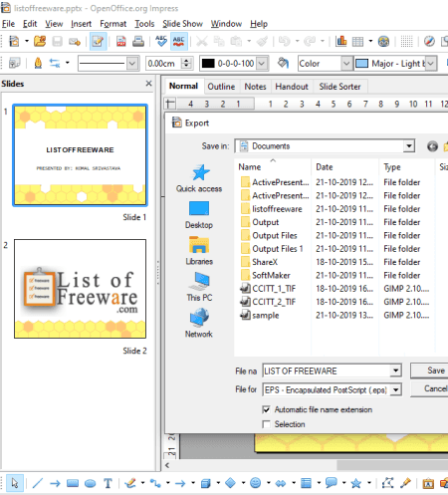Screen dimensions: 448x495
Task: Choose the Line drawing tool
Action: (x=38, y=483)
